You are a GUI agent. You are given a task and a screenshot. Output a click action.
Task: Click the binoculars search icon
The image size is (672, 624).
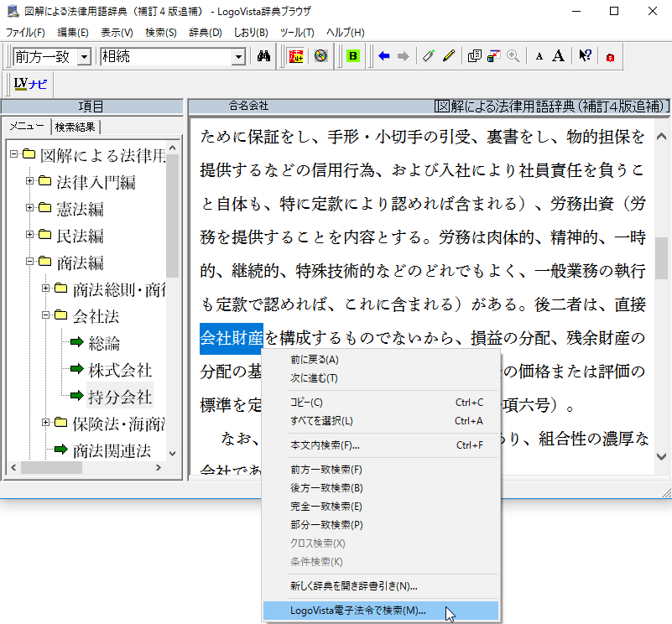(263, 56)
